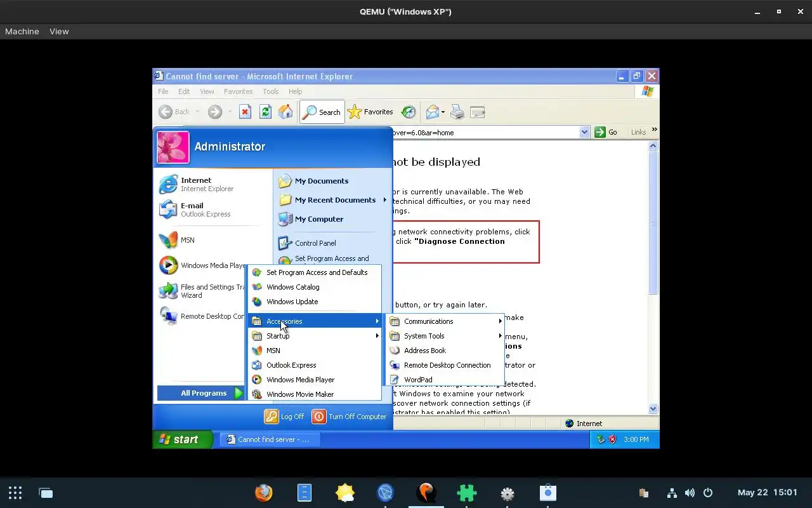Open E-mail Outlook Express in Start menu

click(214, 210)
